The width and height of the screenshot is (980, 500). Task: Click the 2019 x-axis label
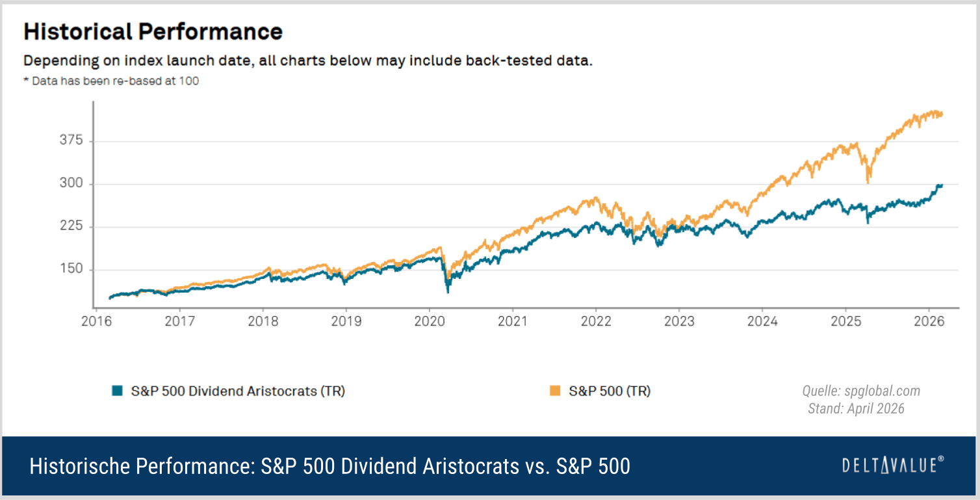point(346,321)
